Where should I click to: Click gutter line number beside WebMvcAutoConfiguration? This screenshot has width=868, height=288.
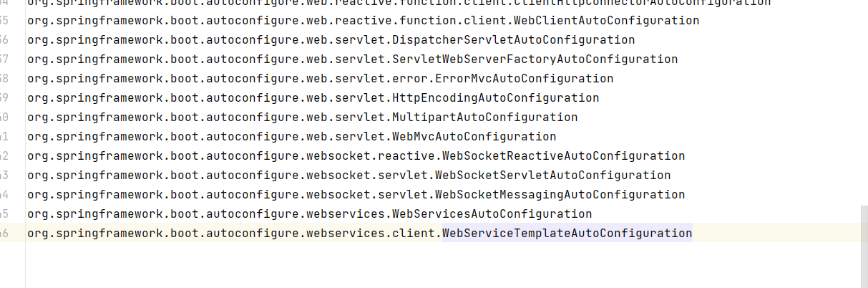pos(4,137)
